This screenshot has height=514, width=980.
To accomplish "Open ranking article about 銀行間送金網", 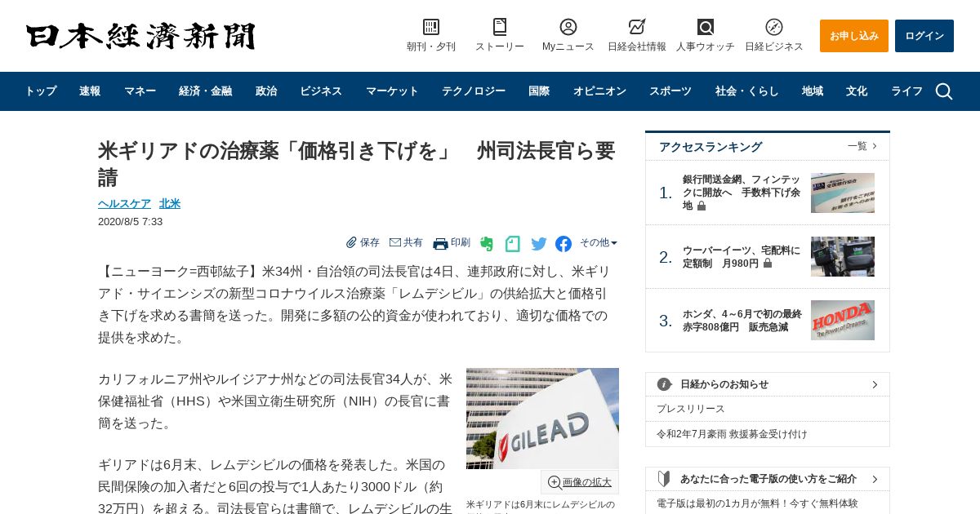I will tap(742, 193).
